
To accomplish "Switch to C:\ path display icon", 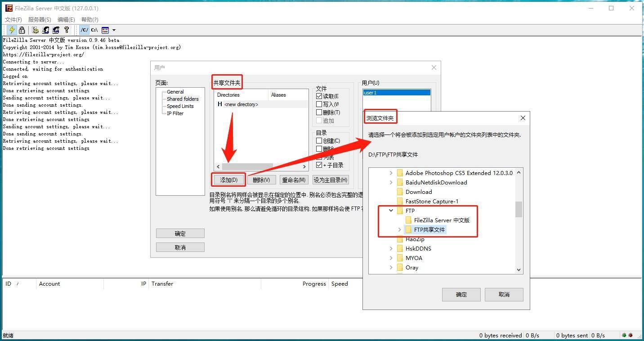I will coord(94,30).
